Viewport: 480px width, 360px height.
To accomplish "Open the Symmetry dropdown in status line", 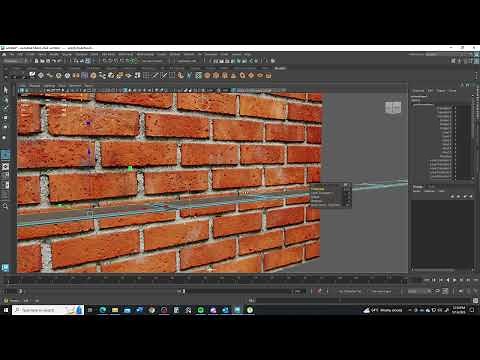I will pyautogui.click(x=187, y=61).
